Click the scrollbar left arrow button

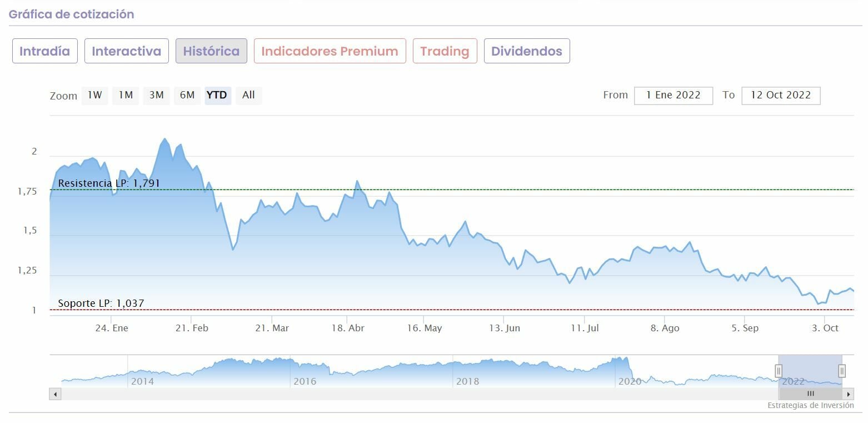tap(55, 394)
